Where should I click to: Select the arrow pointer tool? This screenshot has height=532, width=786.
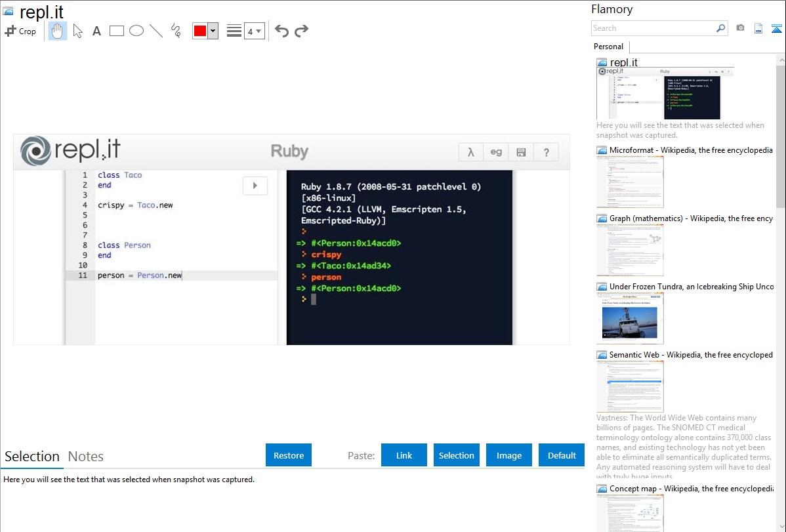(x=77, y=31)
